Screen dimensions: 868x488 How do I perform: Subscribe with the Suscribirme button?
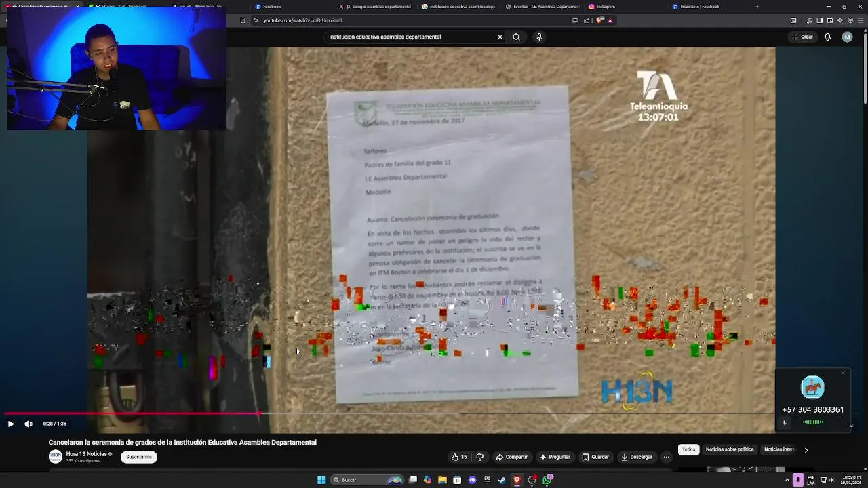coord(139,457)
